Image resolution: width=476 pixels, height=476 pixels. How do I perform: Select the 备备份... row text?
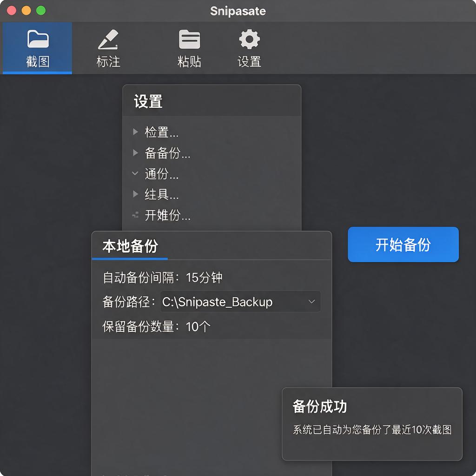coord(167,152)
